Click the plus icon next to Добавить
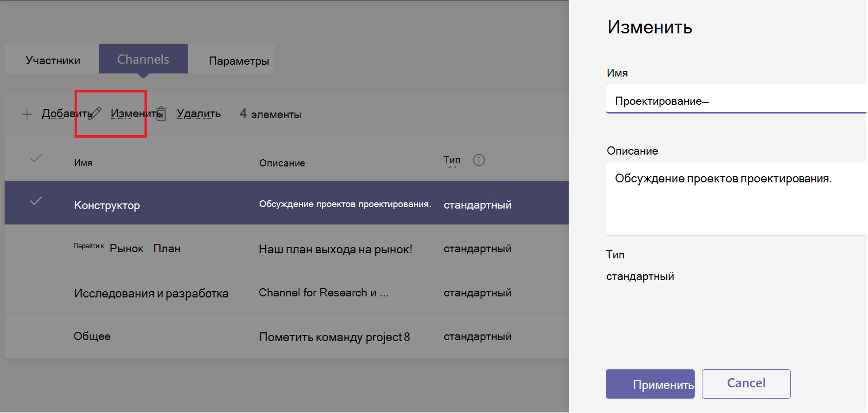Screen dimensions: 868x413 (27, 114)
